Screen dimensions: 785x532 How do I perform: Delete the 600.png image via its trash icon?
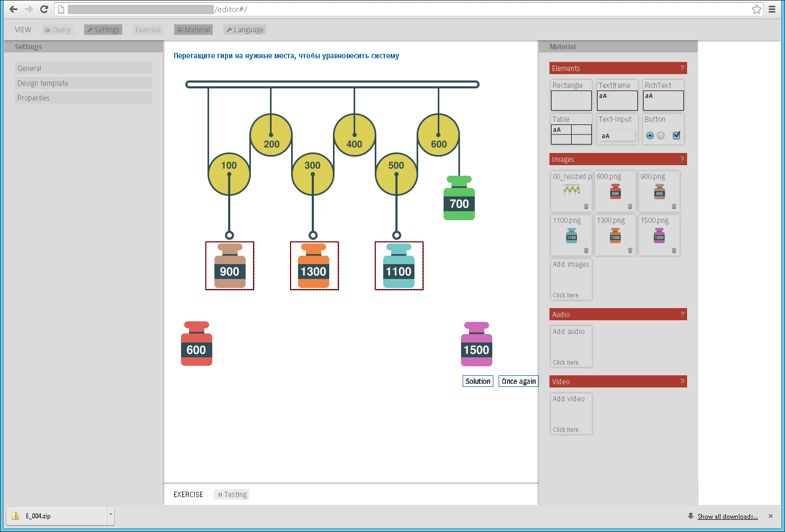point(630,206)
